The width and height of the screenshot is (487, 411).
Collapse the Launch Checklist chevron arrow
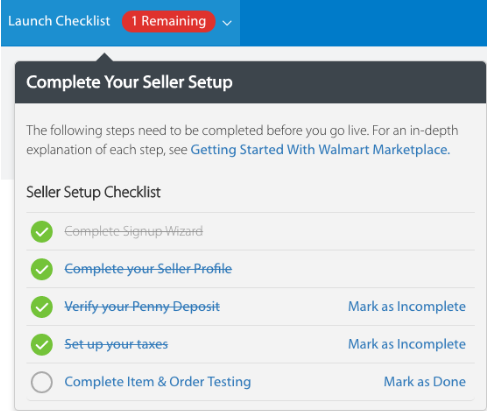(227, 23)
